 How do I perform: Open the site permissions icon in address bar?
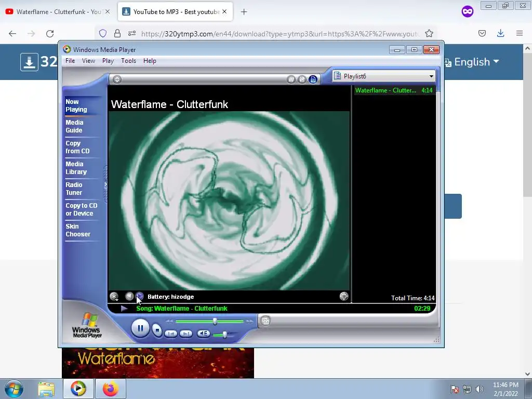tap(132, 33)
